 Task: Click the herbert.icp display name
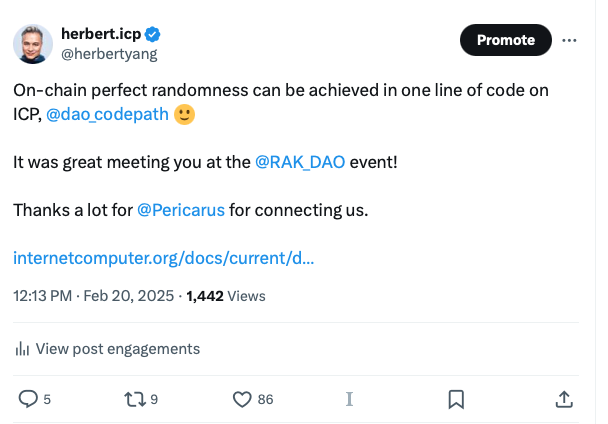tap(103, 35)
